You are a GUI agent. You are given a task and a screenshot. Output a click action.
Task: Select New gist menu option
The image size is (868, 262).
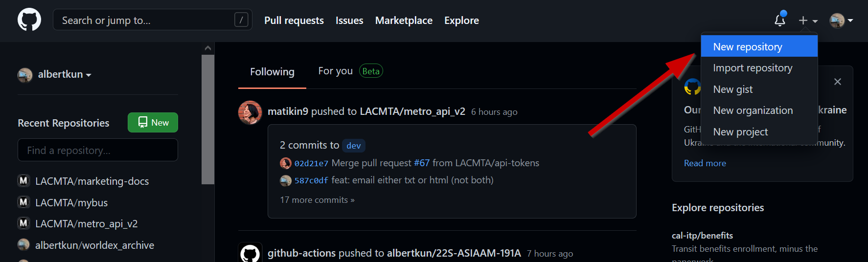(x=733, y=89)
